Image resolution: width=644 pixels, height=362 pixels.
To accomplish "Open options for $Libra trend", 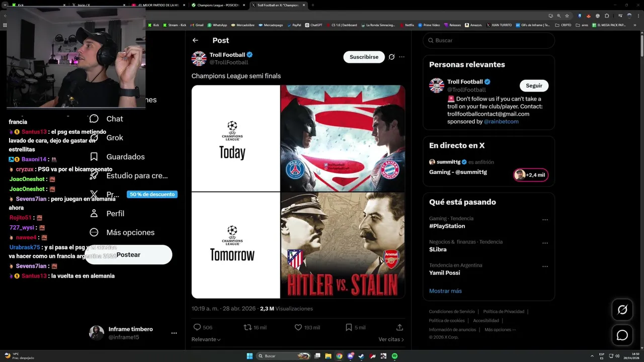I will 545,243.
